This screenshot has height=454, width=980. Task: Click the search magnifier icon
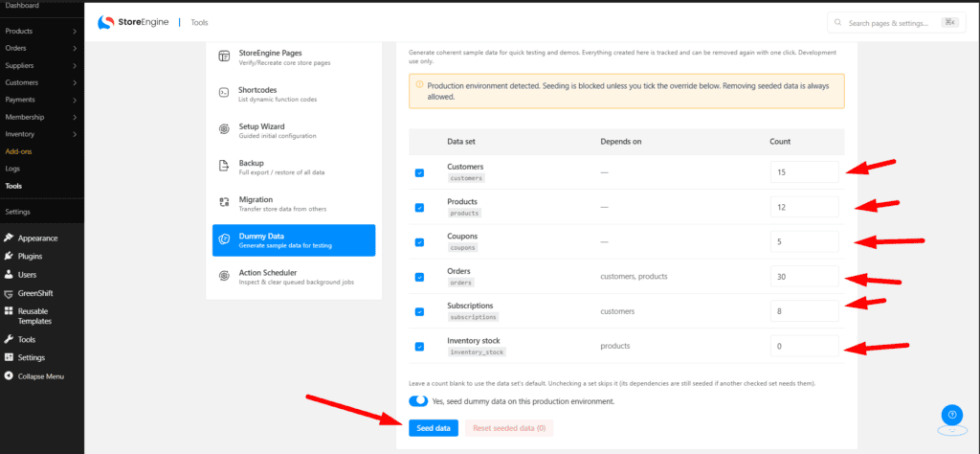point(837,23)
